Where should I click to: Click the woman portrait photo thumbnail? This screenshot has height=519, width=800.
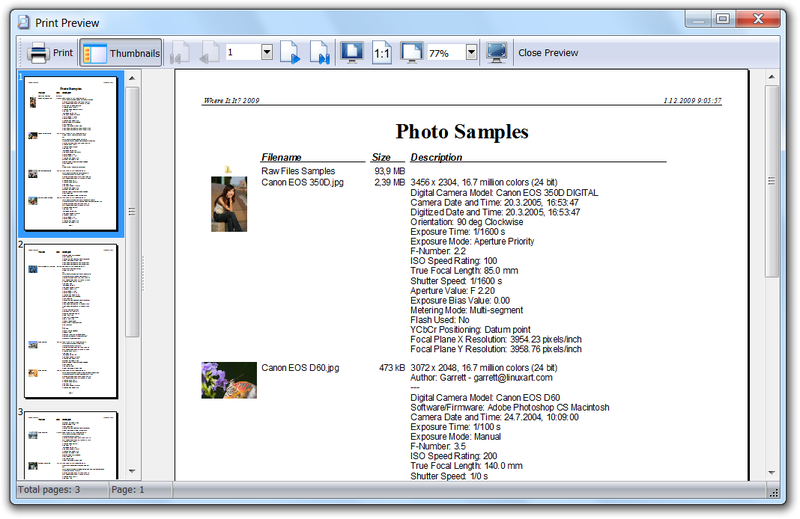[x=229, y=204]
